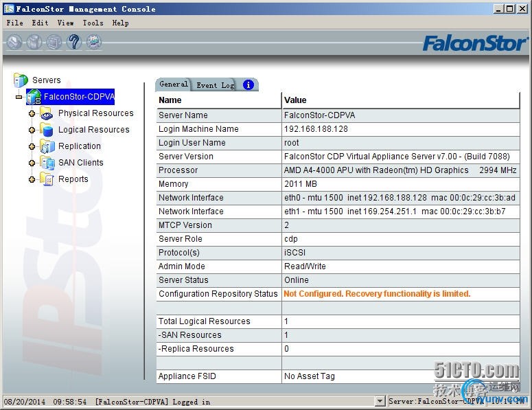Click the first connect toolbar icon
Screen dimensions: 532x410
point(14,43)
